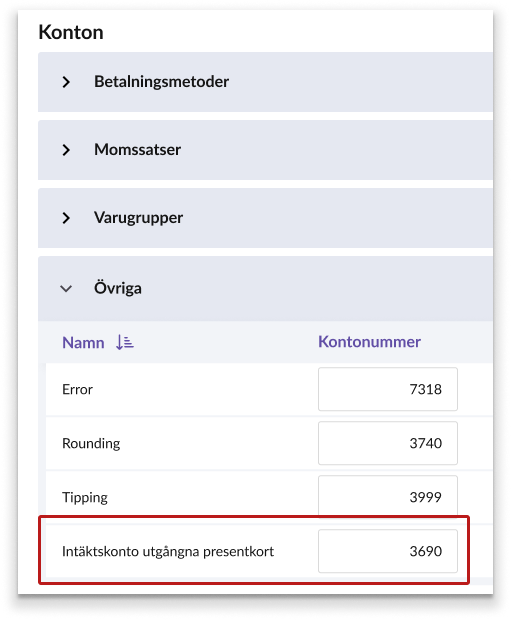Edit the Tipping account number field
511x620 pixels.
click(x=388, y=497)
